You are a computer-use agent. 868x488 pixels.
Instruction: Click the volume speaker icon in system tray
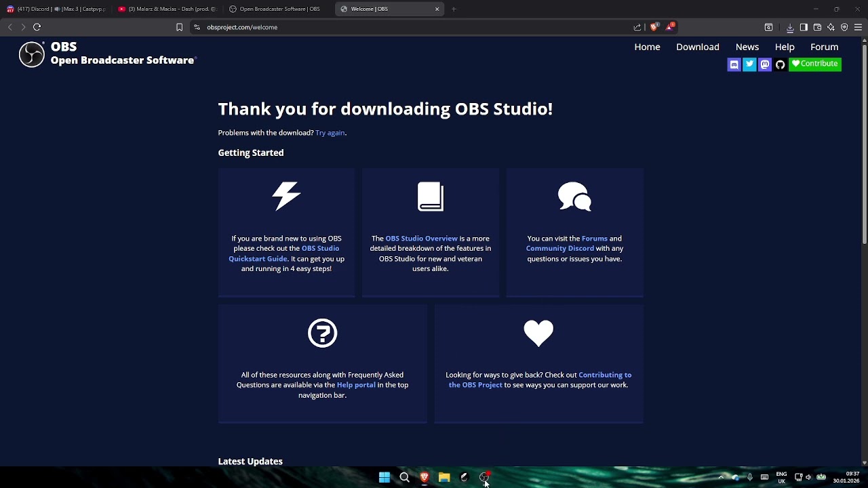[x=808, y=477]
